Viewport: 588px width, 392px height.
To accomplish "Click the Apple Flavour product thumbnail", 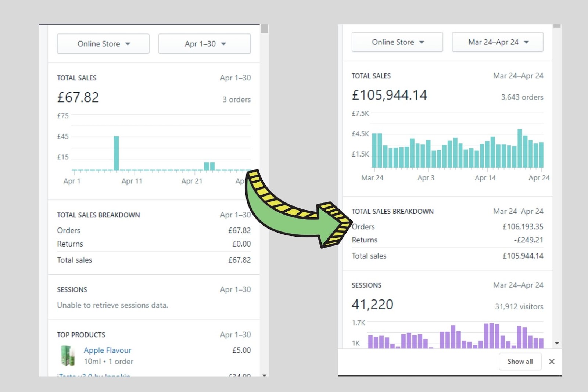I will tap(68, 356).
